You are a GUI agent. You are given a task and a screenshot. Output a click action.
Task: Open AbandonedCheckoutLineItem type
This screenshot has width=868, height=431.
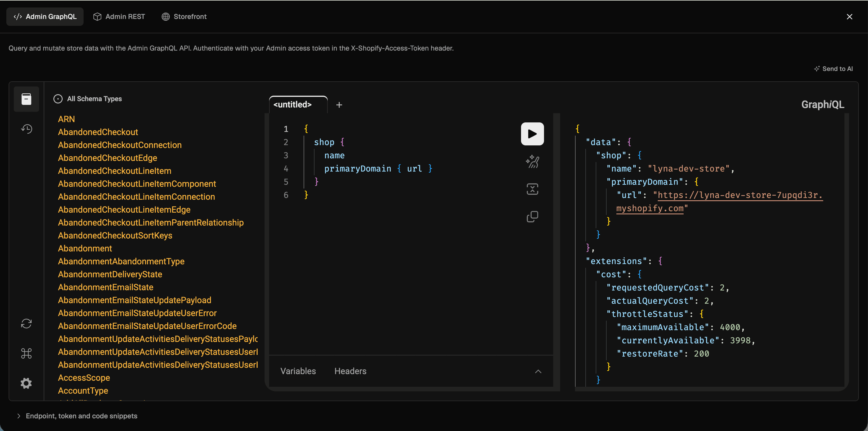click(x=115, y=171)
